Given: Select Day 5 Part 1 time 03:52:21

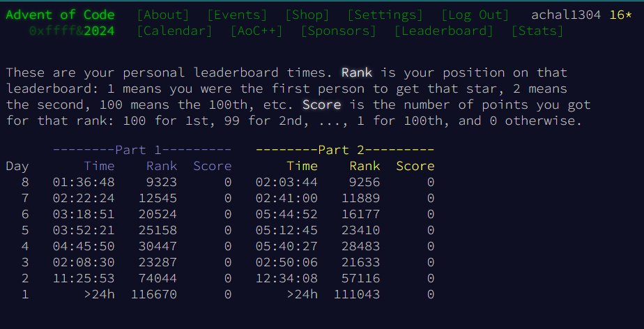Looking at the screenshot, I should (84, 230).
